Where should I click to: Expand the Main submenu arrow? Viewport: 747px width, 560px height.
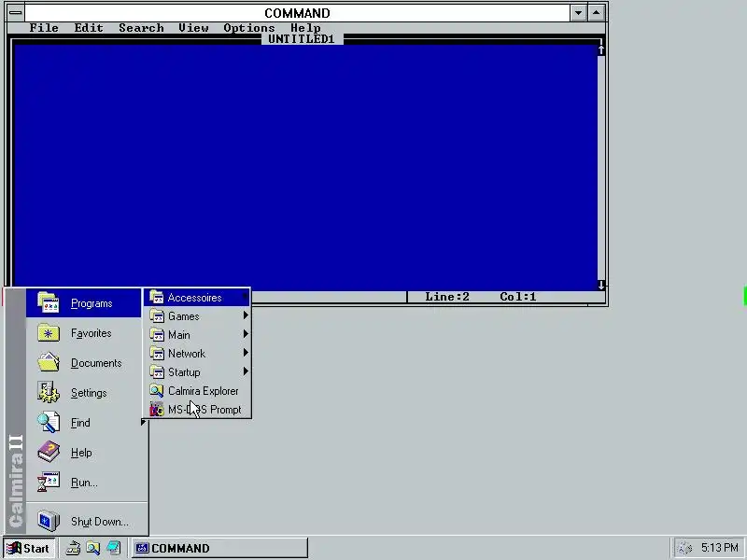[x=246, y=334]
